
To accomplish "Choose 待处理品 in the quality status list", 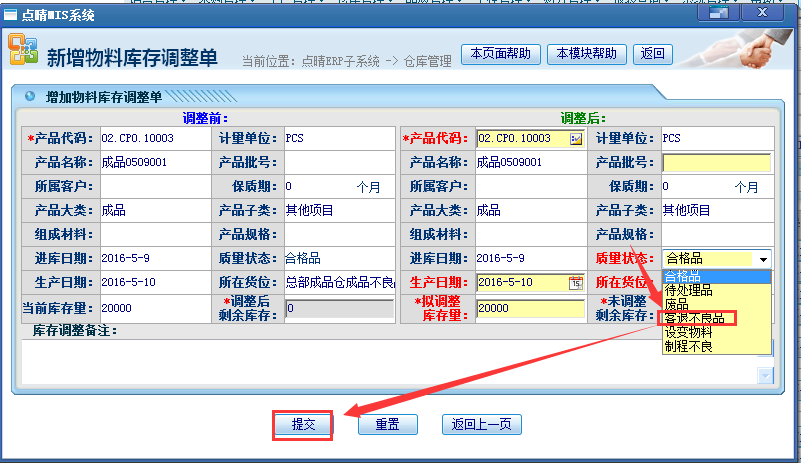I will (x=690, y=290).
